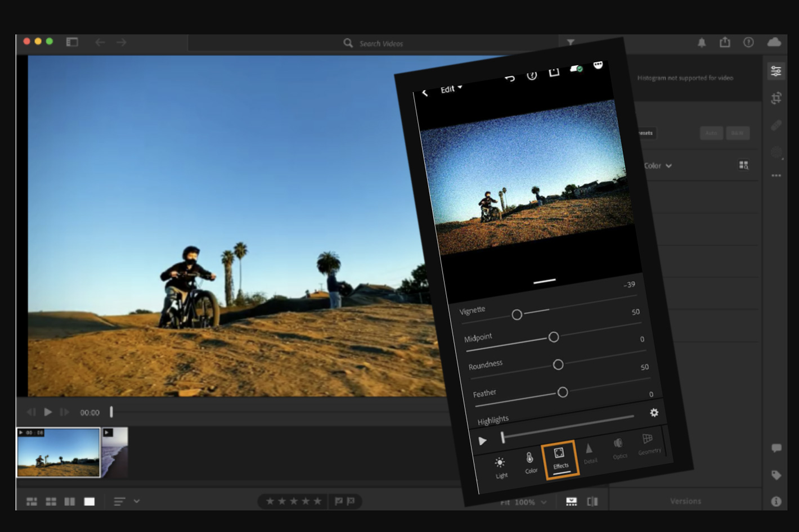Select the Healing brush tool

776,125
